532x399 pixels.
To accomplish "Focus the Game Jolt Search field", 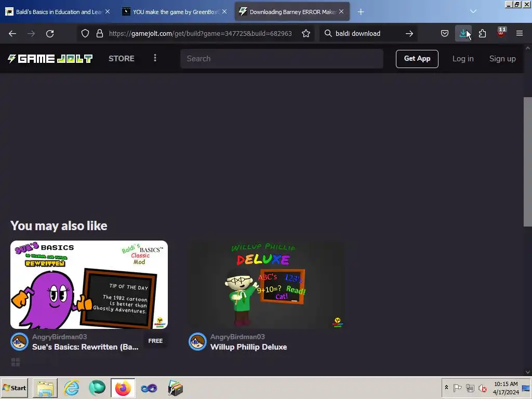I will click(282, 59).
